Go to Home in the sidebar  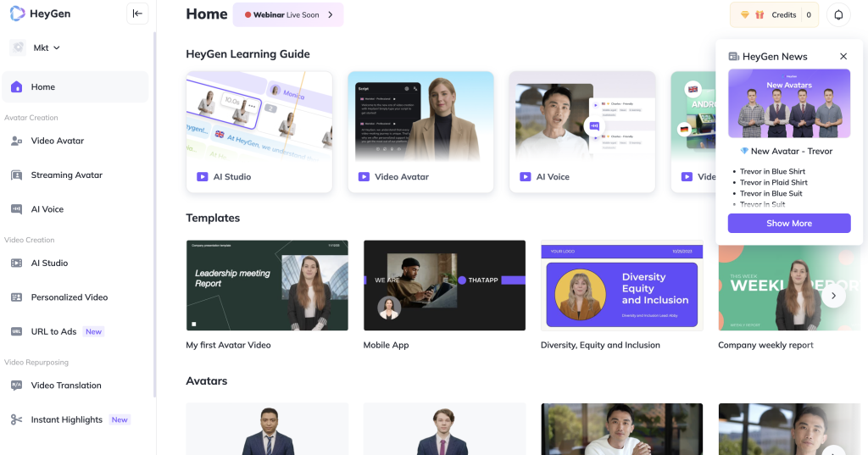(75, 86)
